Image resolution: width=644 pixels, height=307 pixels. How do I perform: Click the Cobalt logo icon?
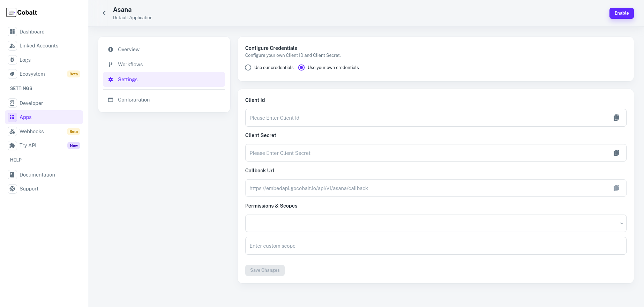(11, 13)
